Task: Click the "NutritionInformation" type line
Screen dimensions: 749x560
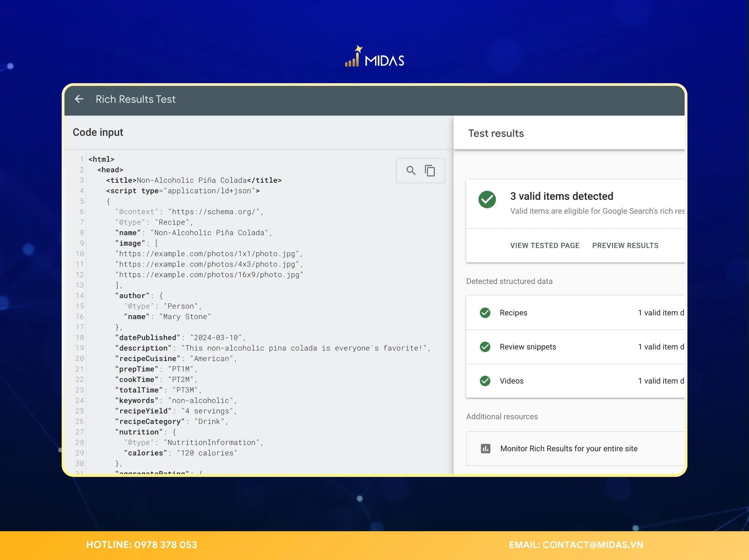Action: click(x=193, y=443)
